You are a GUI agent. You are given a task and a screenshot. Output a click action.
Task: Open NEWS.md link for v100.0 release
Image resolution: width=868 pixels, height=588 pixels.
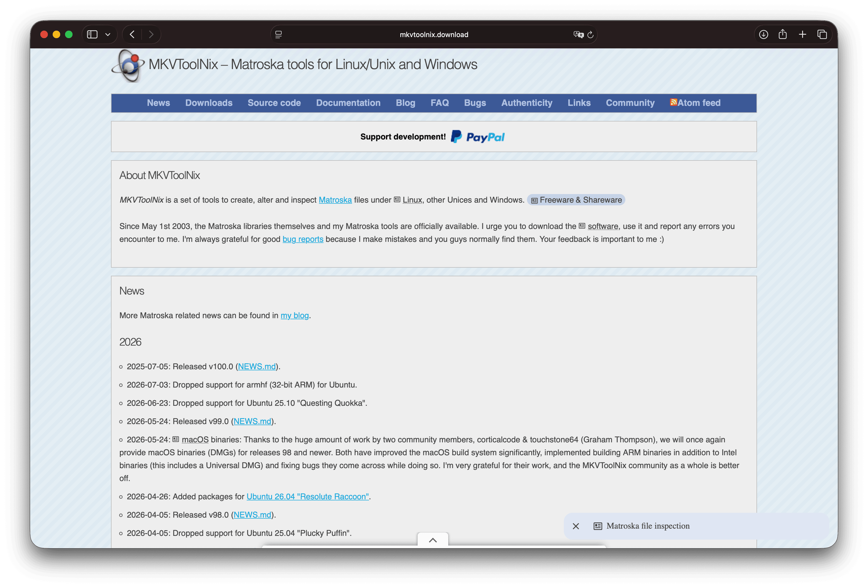257,367
